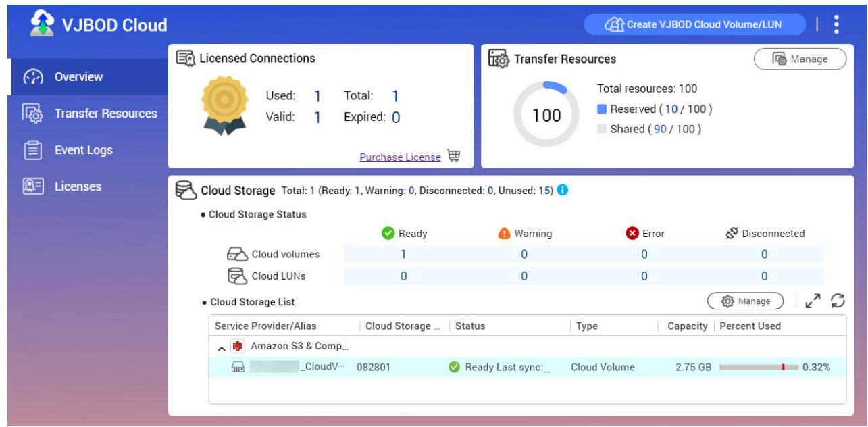Click the Licenses card icon in sidebar

[x=33, y=186]
